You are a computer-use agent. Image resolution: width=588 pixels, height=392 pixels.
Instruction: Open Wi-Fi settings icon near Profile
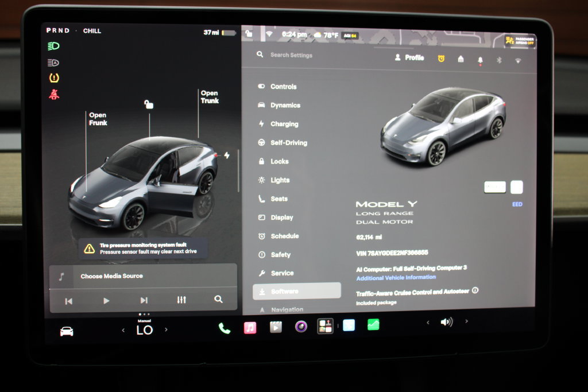tap(518, 60)
